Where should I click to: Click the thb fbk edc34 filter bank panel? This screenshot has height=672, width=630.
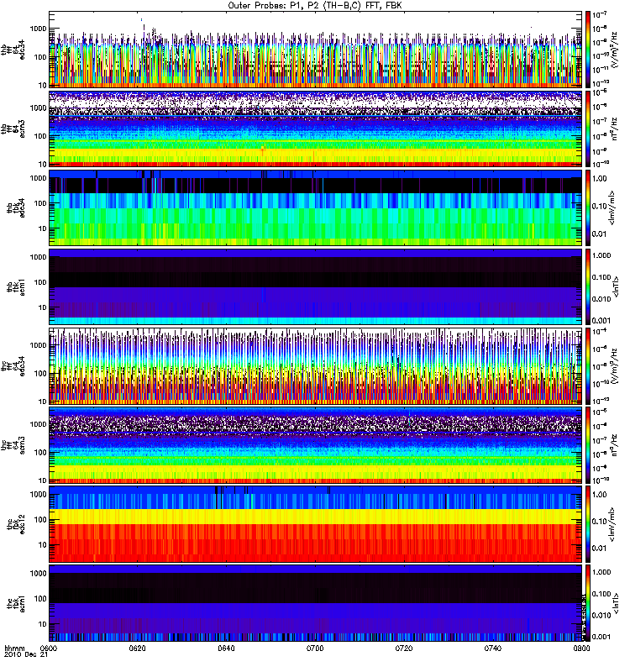coord(315,207)
